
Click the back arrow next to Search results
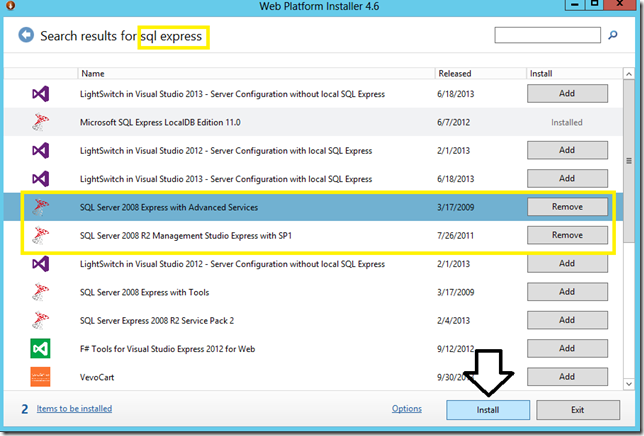pyautogui.click(x=26, y=35)
